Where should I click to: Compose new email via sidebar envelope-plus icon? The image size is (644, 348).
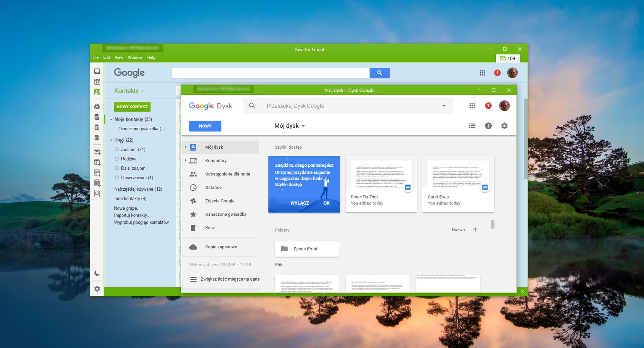click(97, 152)
